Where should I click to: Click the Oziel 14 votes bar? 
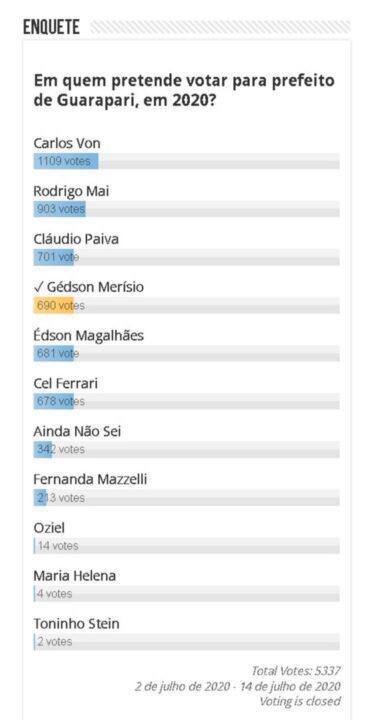pyautogui.click(x=186, y=546)
